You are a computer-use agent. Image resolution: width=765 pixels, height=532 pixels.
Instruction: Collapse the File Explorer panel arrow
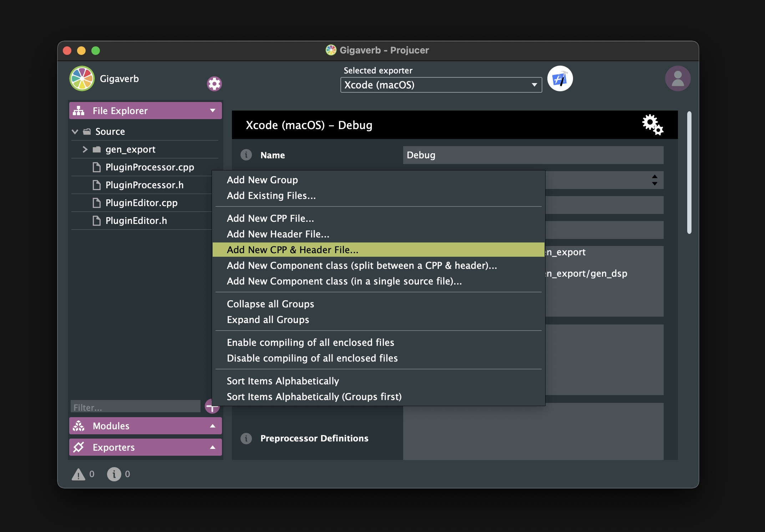(213, 111)
